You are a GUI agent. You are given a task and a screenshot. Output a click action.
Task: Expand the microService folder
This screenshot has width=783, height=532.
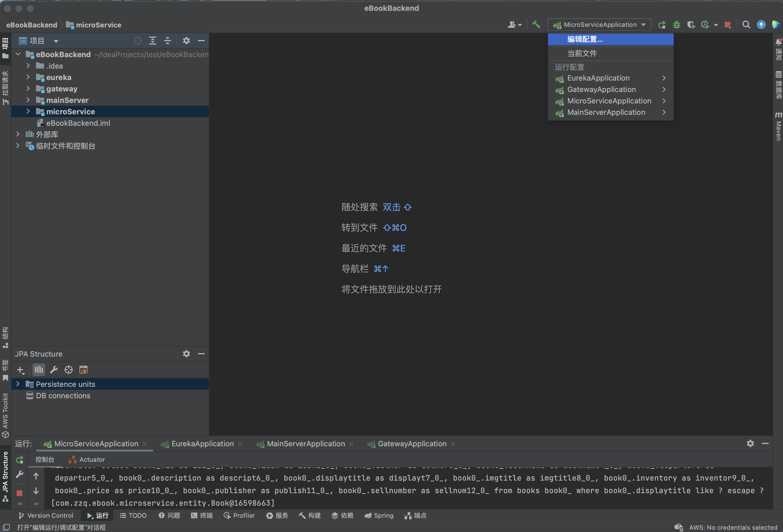coord(28,111)
